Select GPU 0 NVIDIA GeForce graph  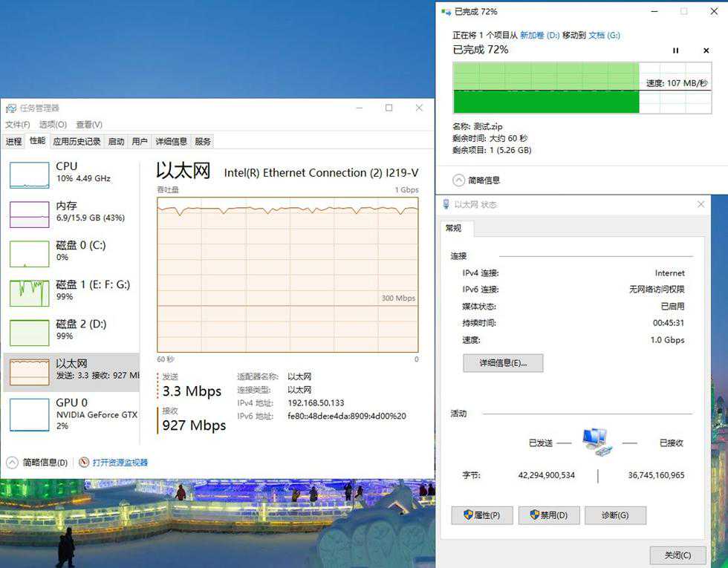click(29, 414)
